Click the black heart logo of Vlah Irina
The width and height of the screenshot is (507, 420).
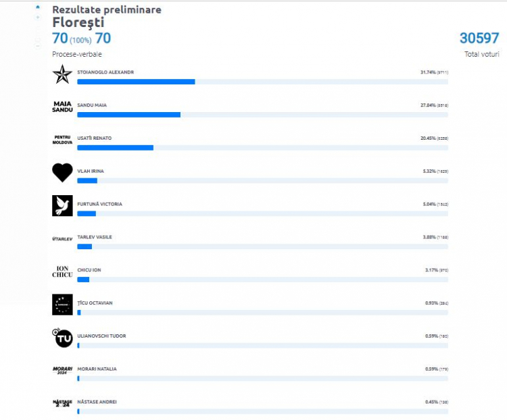(62, 172)
